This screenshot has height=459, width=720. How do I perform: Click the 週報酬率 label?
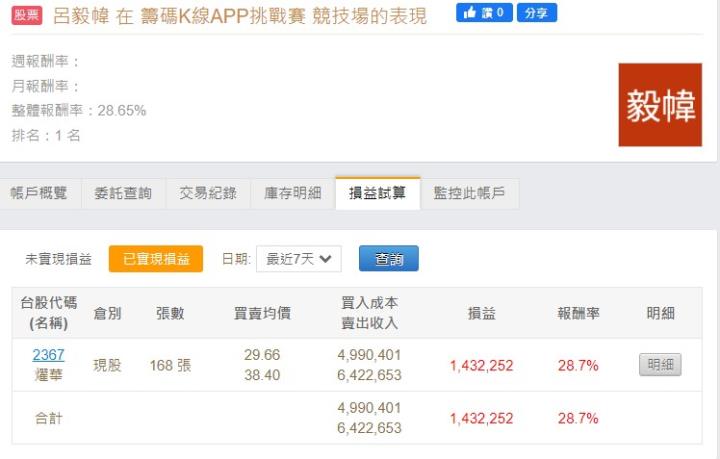click(x=45, y=61)
